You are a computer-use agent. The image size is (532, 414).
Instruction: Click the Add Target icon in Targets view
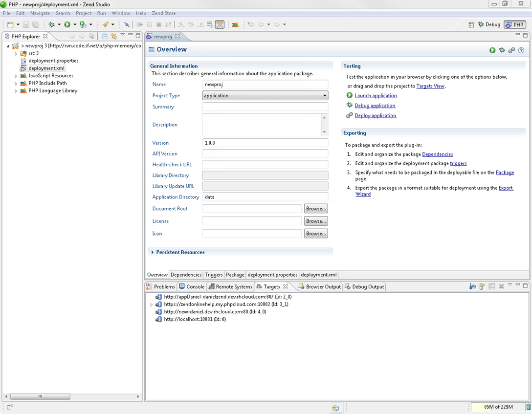[482, 286]
